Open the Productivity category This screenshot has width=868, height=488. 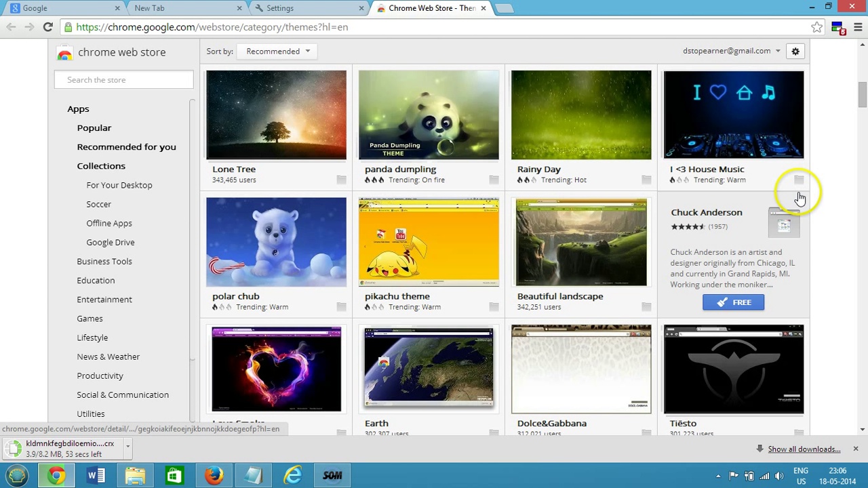[x=100, y=375]
